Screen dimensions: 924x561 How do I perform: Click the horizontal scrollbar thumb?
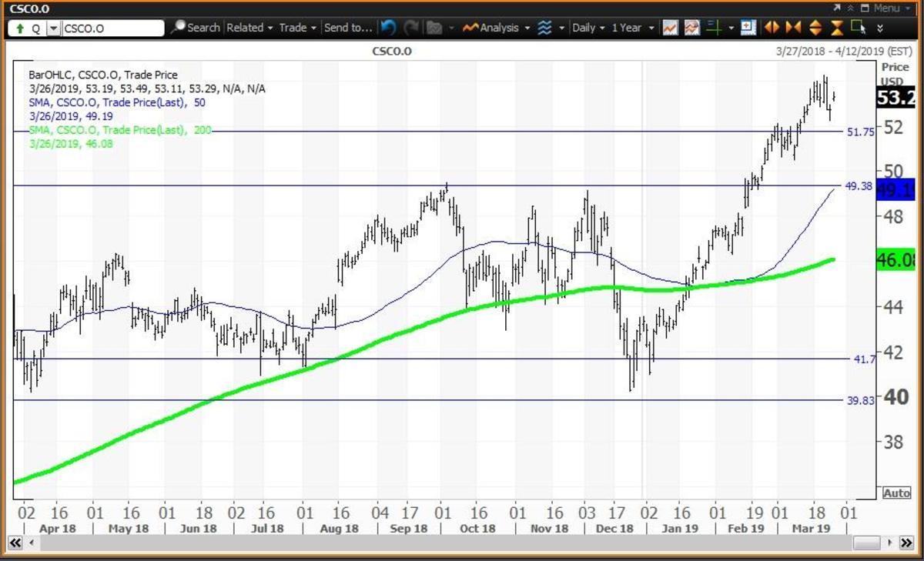(868, 543)
